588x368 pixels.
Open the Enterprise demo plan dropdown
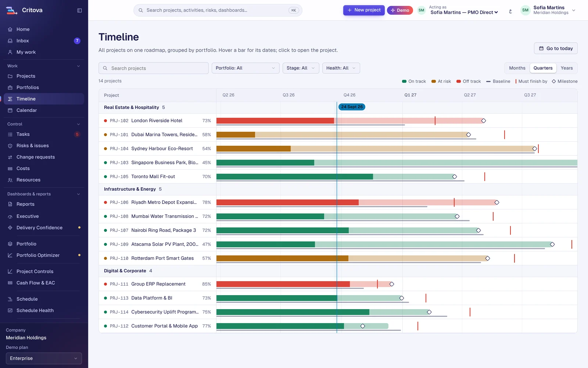pyautogui.click(x=44, y=358)
